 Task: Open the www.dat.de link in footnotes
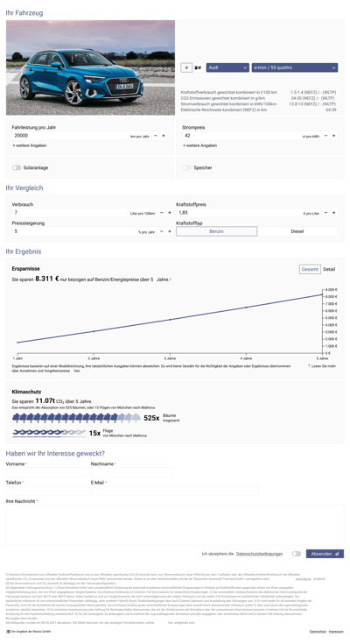(x=304, y=578)
